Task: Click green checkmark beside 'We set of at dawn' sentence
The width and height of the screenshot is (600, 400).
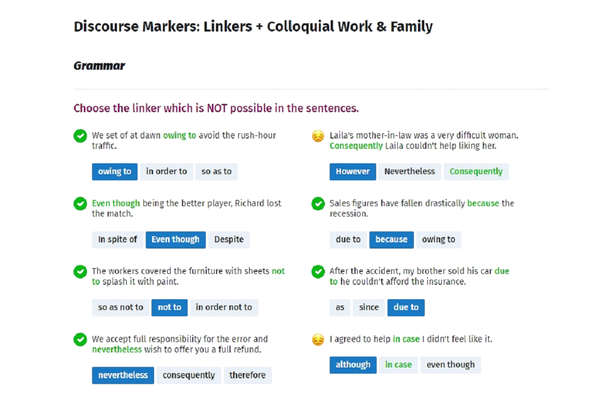Action: [80, 136]
